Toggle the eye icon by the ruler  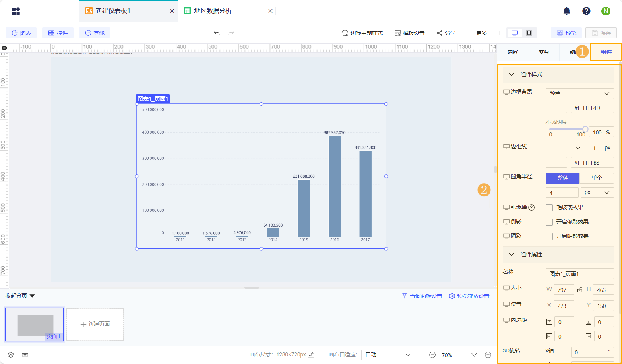[4, 48]
